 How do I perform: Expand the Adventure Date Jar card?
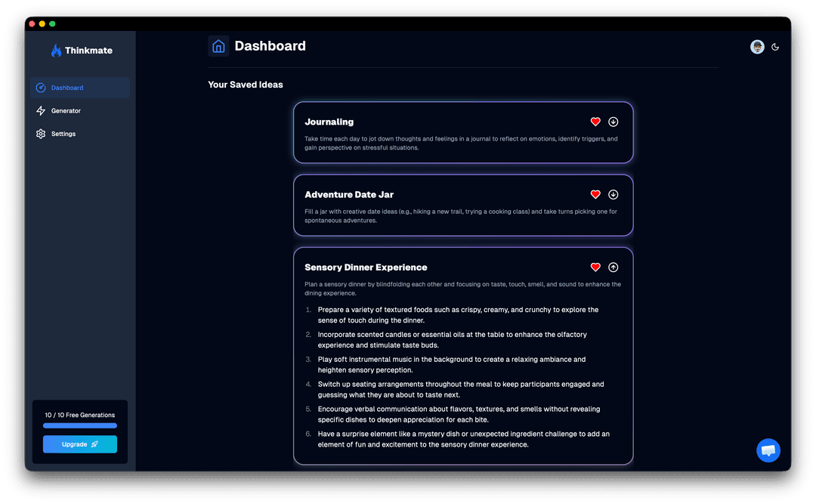pyautogui.click(x=613, y=194)
